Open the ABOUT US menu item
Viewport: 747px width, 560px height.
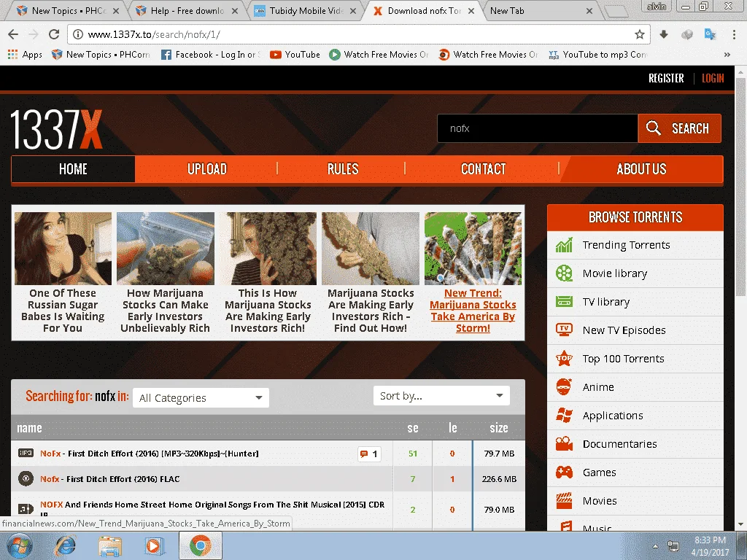pos(641,169)
